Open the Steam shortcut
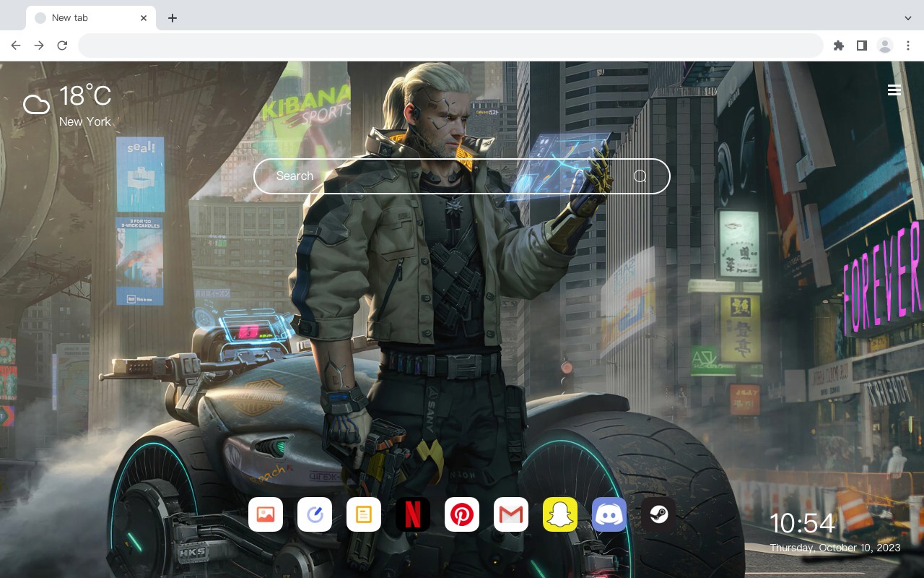 click(x=658, y=514)
